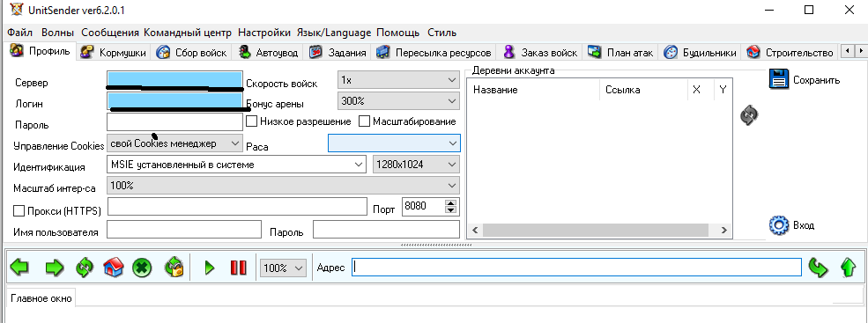This screenshot has width=868, height=323.
Task: Open the Язык/Language menu
Action: pyautogui.click(x=334, y=33)
